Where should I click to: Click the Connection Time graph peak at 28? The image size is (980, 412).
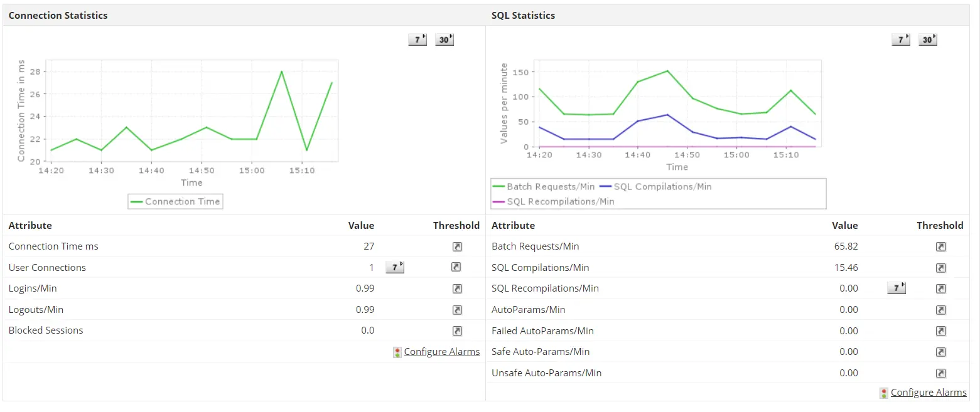281,71
